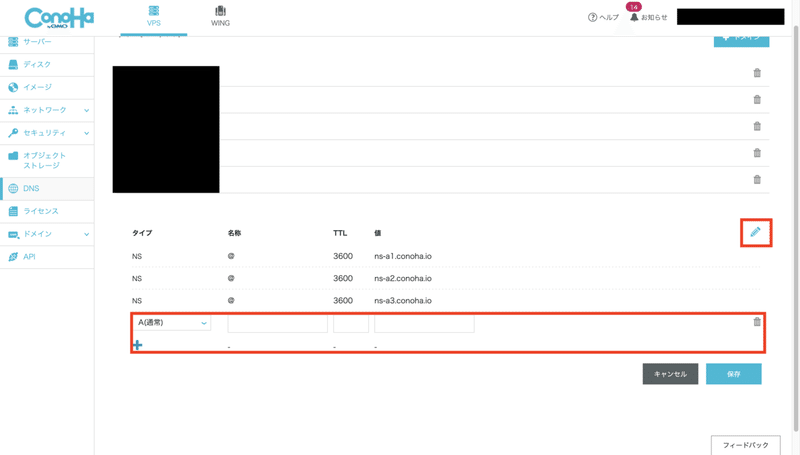Click the pencil edit records icon

[756, 232]
